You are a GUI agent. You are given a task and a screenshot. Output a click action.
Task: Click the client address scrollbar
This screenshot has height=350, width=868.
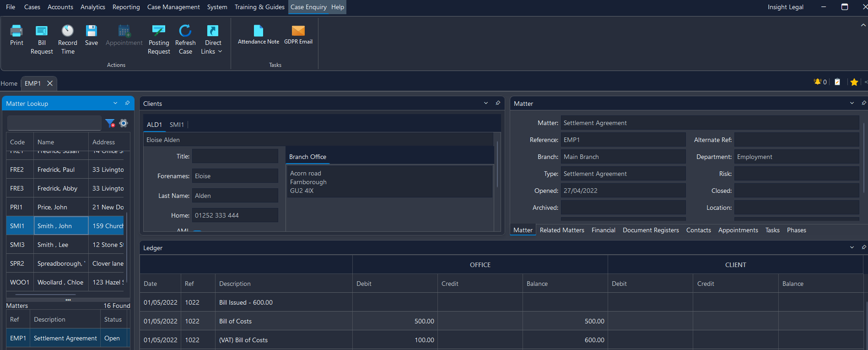(497, 165)
